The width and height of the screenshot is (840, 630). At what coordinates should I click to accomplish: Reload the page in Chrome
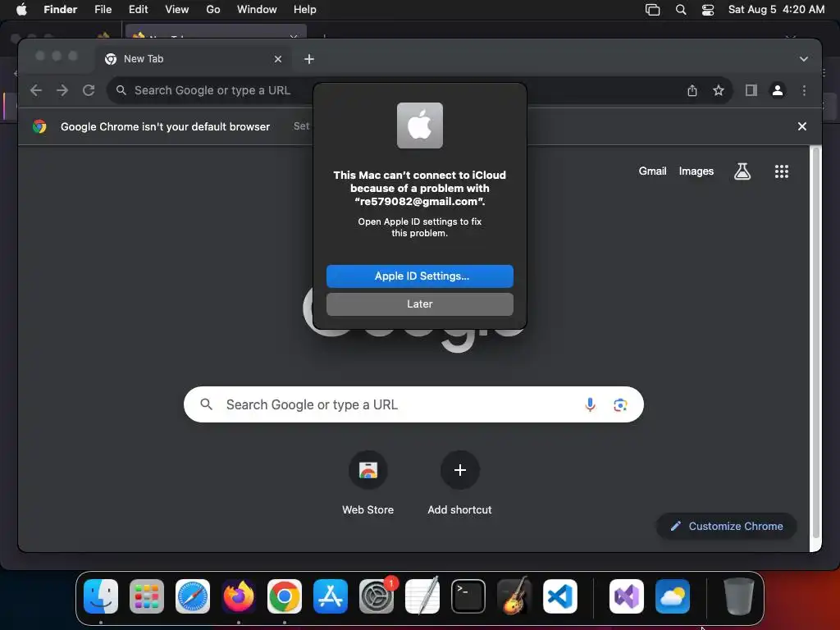tap(89, 90)
